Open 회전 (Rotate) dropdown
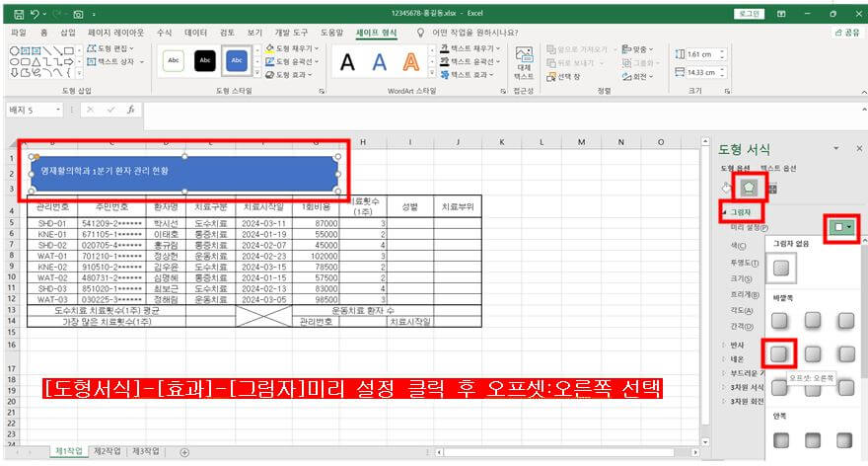The image size is (868, 466). (x=638, y=76)
